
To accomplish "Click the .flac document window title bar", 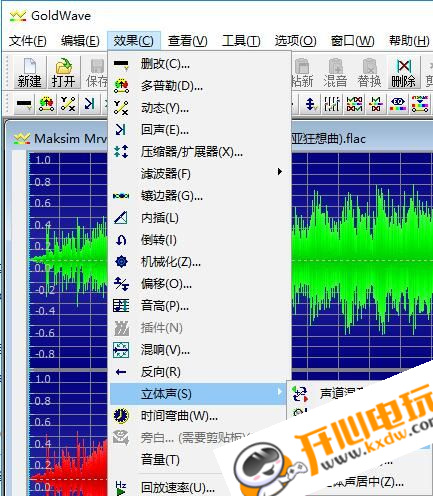I will tap(220, 138).
